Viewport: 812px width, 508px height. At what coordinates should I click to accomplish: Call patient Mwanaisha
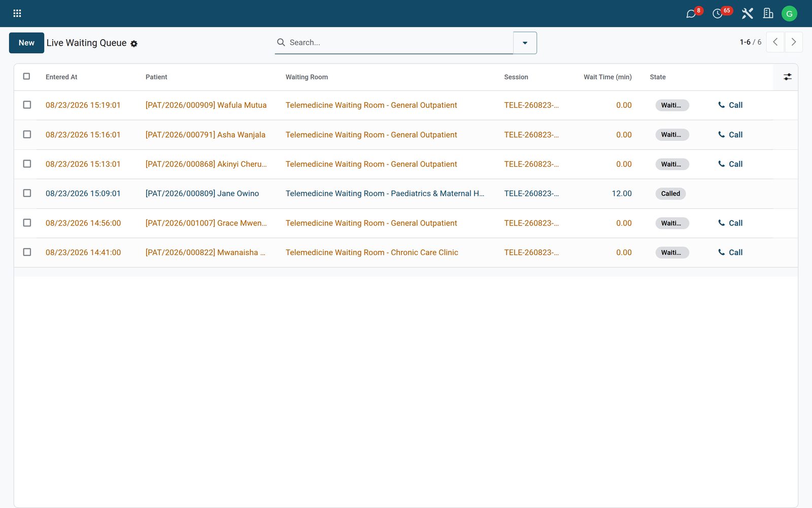[x=730, y=252]
